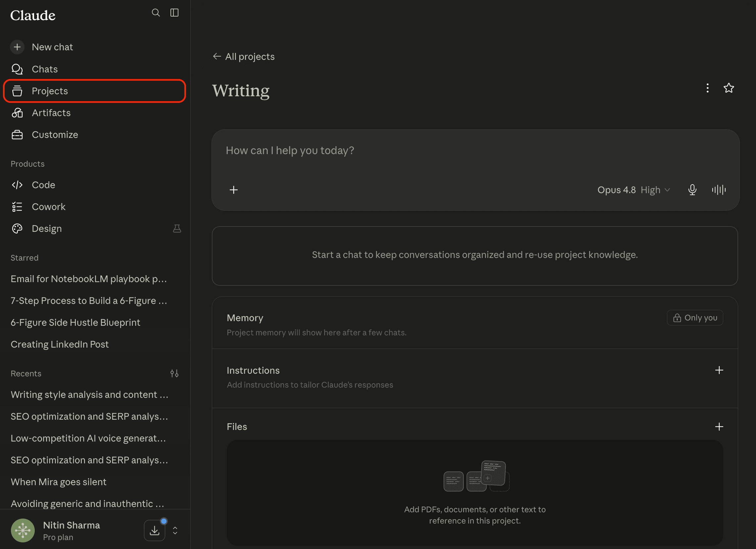Open the Opus 4.8 High model selector
The width and height of the screenshot is (756, 549).
(633, 190)
